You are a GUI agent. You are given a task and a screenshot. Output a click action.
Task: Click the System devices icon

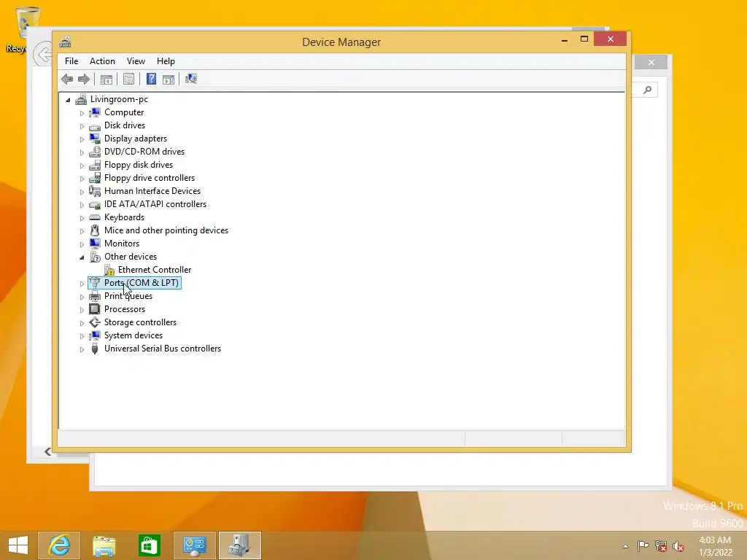click(x=95, y=335)
